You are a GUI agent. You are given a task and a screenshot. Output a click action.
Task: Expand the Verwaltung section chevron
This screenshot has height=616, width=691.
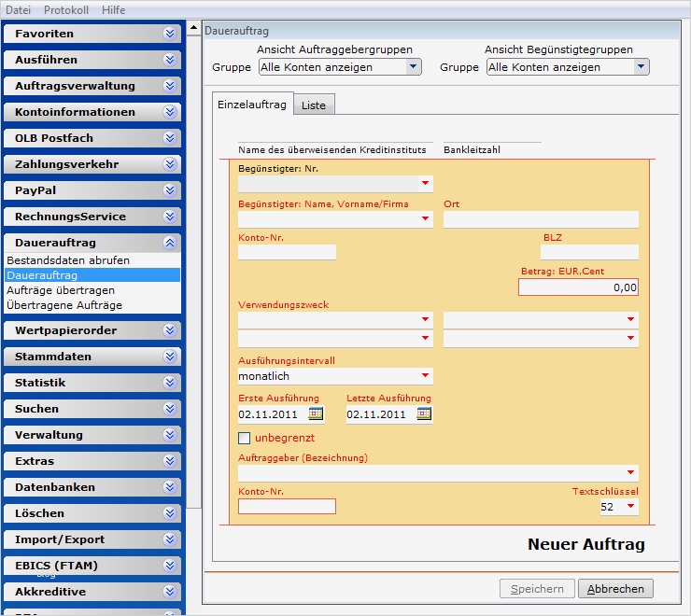click(x=170, y=434)
